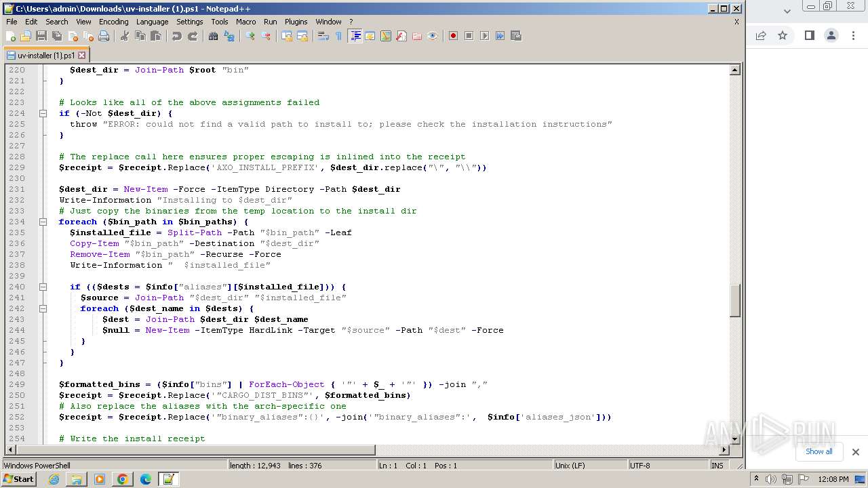The width and height of the screenshot is (868, 488).
Task: Open the Encoding menu
Action: point(113,22)
